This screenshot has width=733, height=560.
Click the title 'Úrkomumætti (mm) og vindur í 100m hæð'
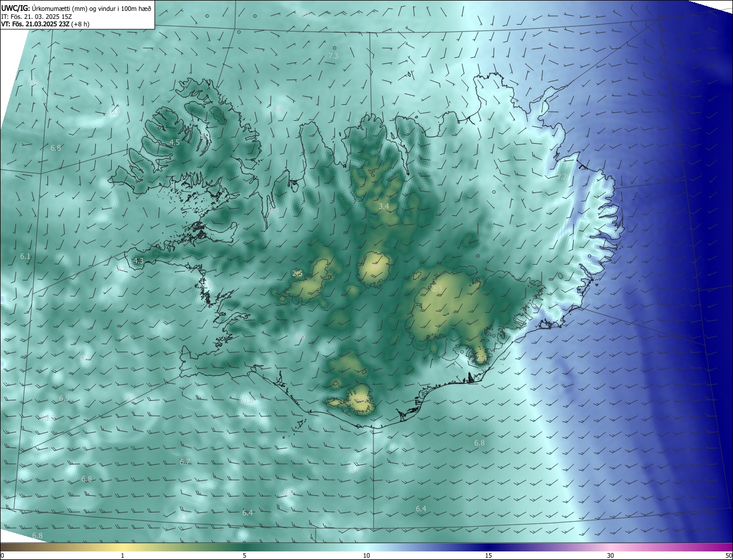coord(92,8)
